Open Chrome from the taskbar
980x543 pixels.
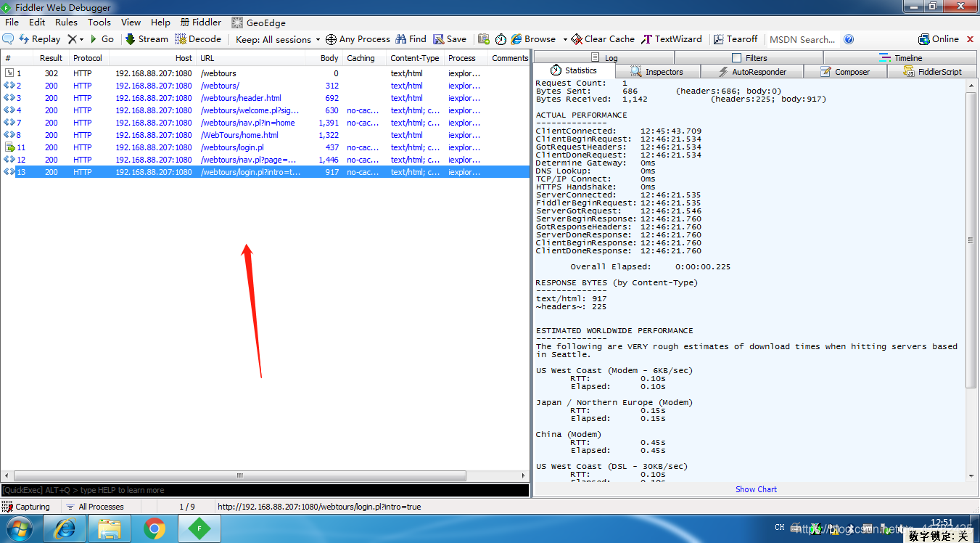pyautogui.click(x=154, y=528)
